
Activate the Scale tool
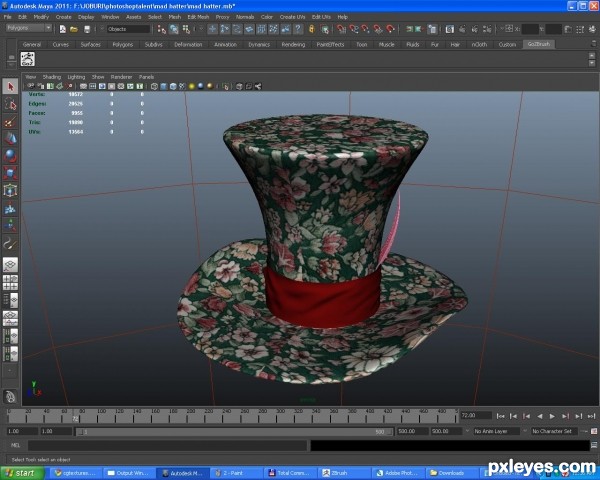[10, 173]
